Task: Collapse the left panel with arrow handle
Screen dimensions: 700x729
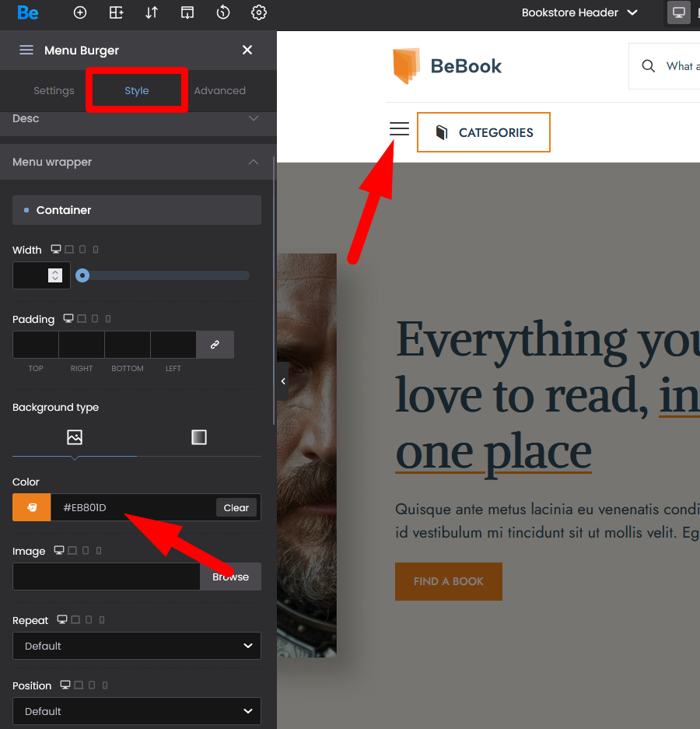Action: click(x=283, y=381)
